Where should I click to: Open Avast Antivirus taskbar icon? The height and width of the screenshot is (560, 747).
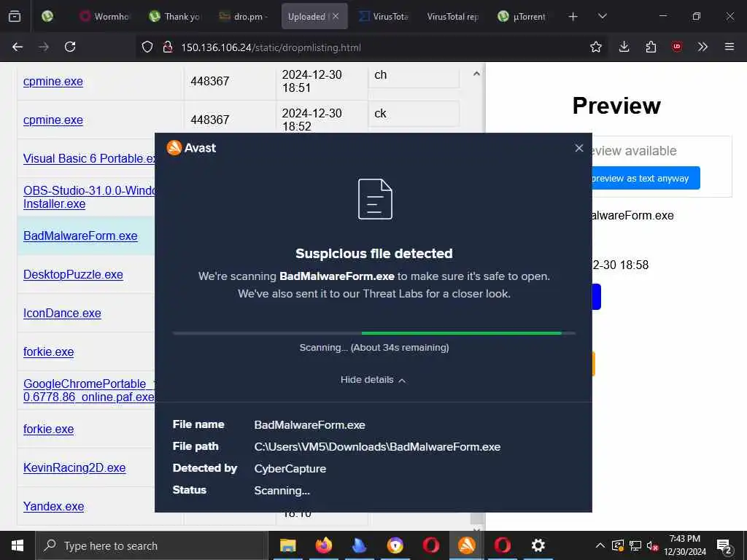466,545
